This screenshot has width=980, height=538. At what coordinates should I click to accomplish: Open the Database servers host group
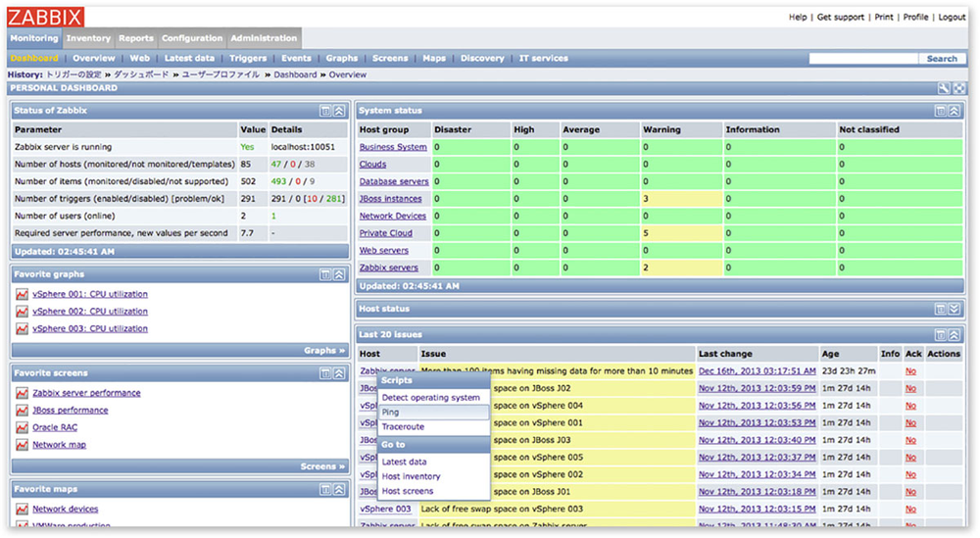(x=394, y=181)
